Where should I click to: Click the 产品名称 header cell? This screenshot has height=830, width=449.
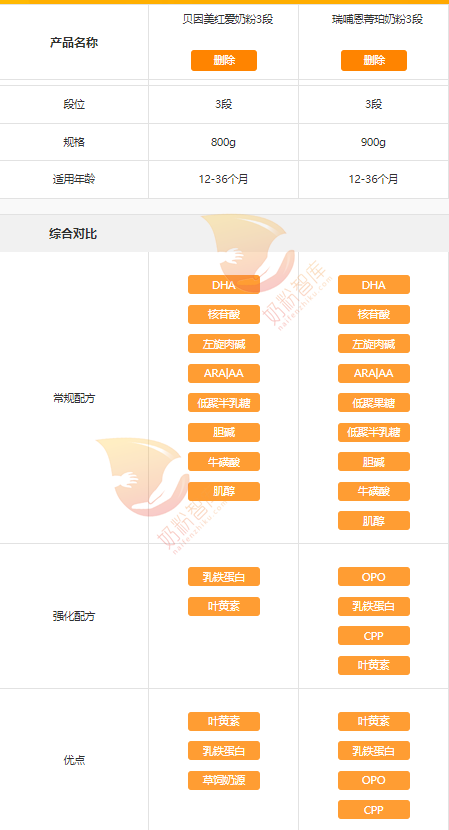pos(74,43)
